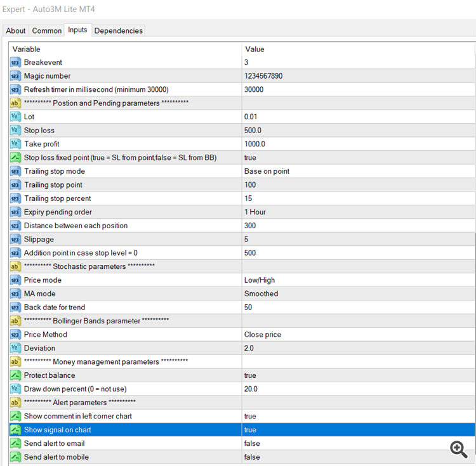The width and height of the screenshot is (476, 466).
Task: Click the icon next to Refresh timer row
Action: click(15, 90)
